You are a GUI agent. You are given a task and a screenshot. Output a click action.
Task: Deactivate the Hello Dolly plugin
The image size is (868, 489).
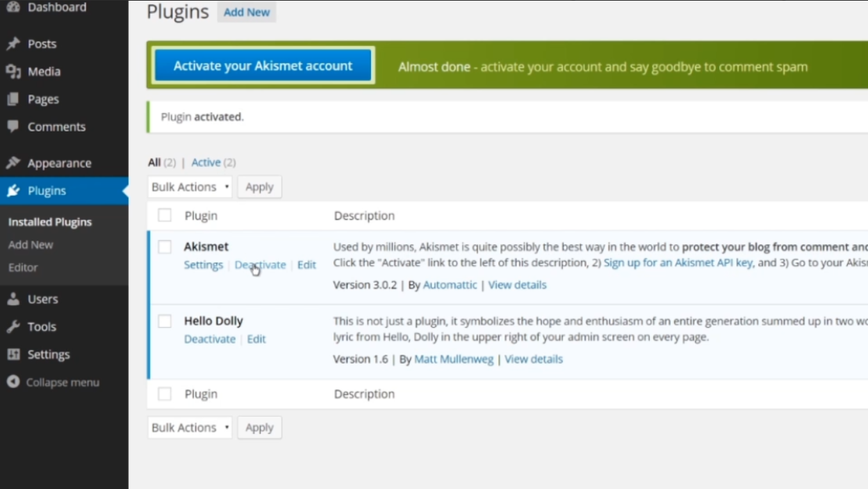[x=210, y=339]
